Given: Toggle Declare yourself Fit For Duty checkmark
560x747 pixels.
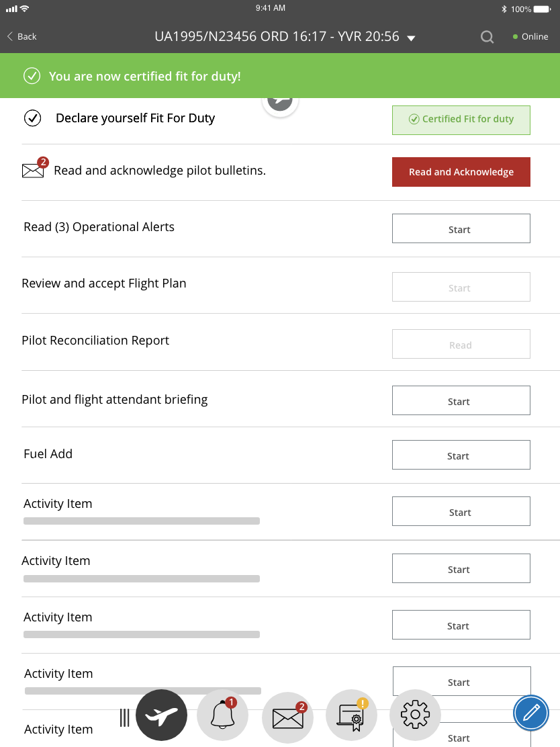Looking at the screenshot, I should tap(32, 118).
